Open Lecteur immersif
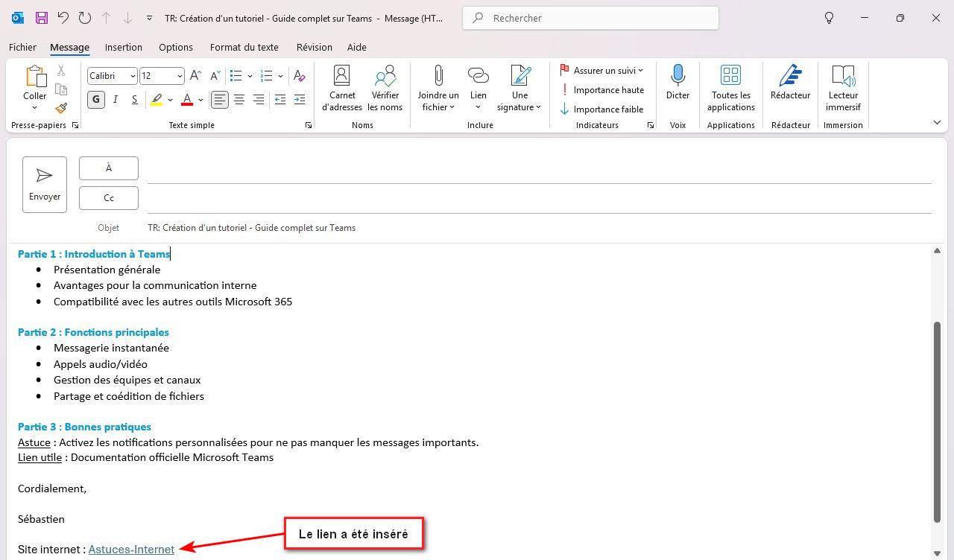Image resolution: width=954 pixels, height=560 pixels. click(843, 89)
